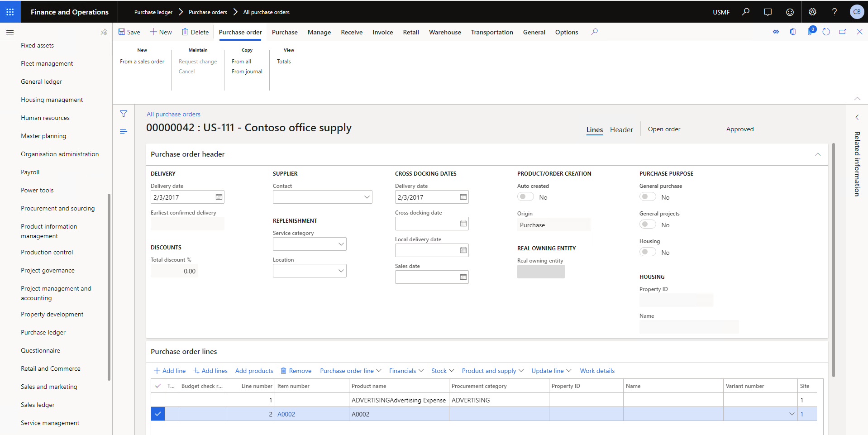Open cross docking Delivery date calendar
The width and height of the screenshot is (868, 435).
(x=463, y=197)
